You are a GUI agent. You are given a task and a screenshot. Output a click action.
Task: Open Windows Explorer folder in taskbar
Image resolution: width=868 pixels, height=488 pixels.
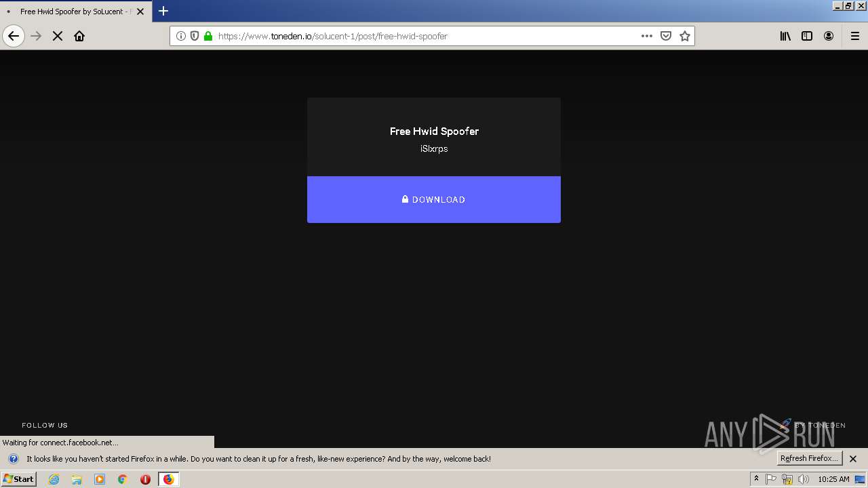77,479
